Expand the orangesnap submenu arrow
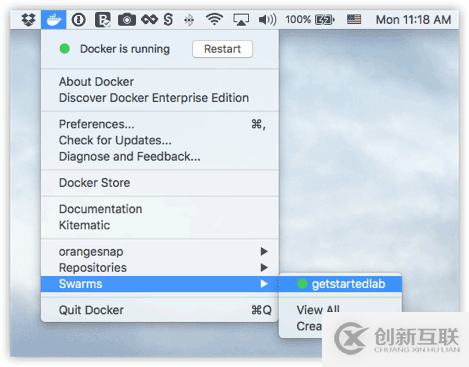 pos(264,251)
